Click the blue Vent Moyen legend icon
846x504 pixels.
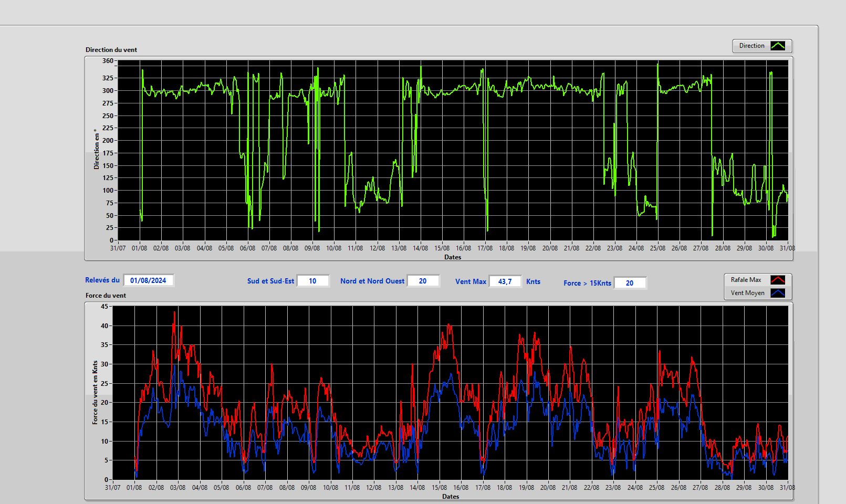coord(778,293)
